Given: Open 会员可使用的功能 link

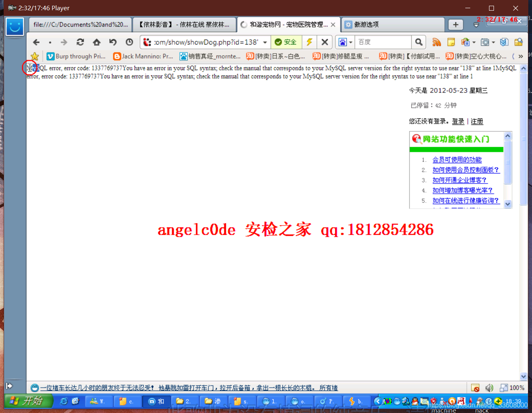Looking at the screenshot, I should (457, 160).
